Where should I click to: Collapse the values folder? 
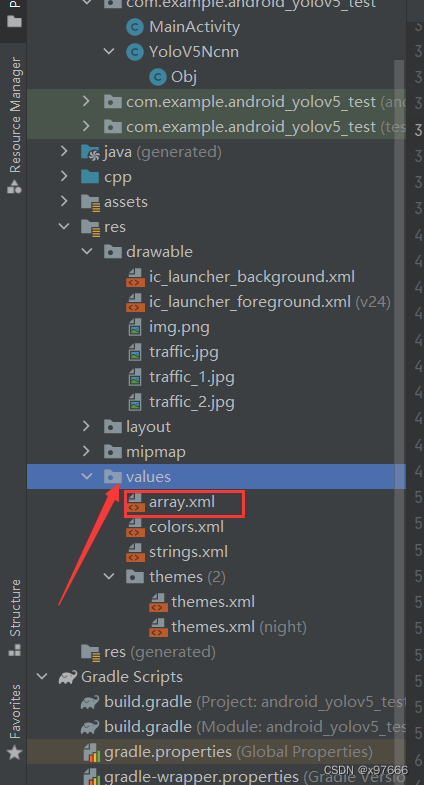[87, 477]
